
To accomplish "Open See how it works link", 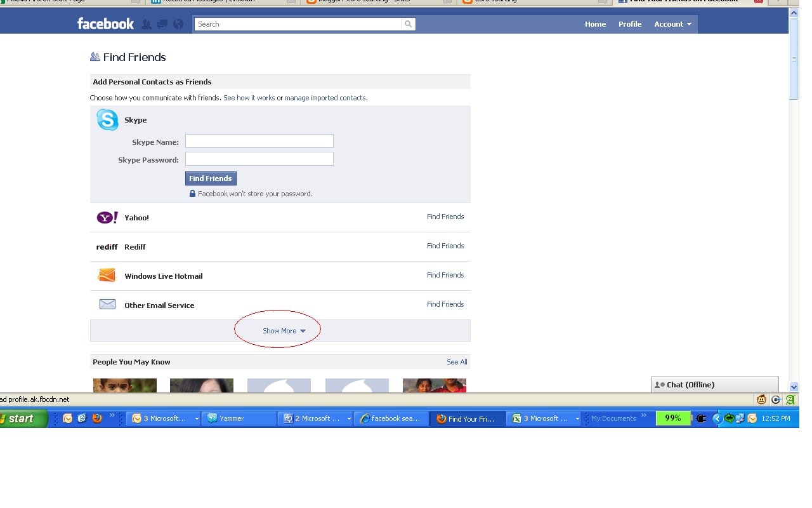I will pyautogui.click(x=249, y=98).
